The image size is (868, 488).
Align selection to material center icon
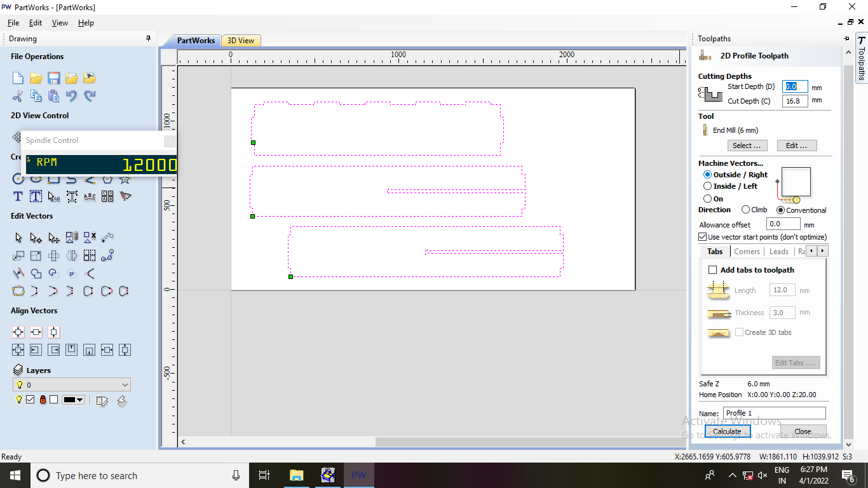(18, 332)
